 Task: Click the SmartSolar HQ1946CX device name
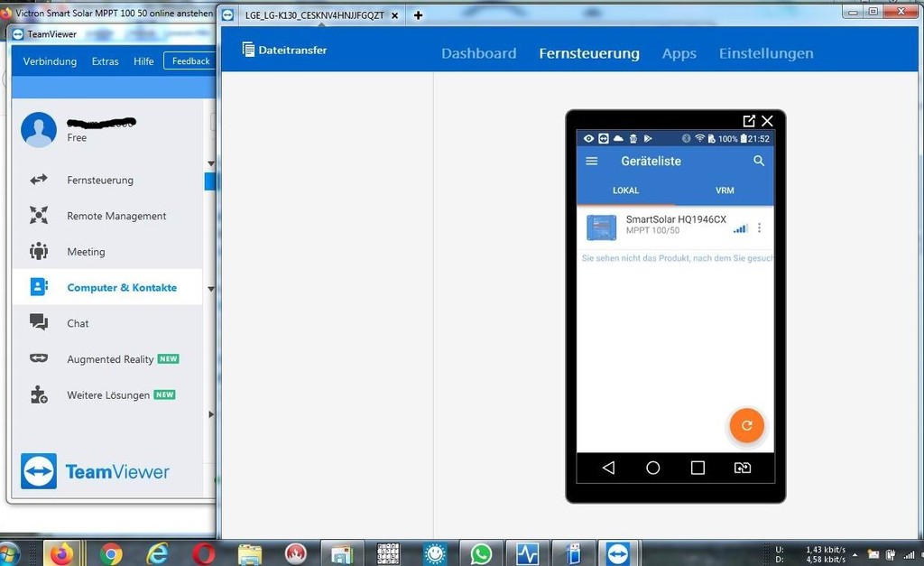[676, 219]
